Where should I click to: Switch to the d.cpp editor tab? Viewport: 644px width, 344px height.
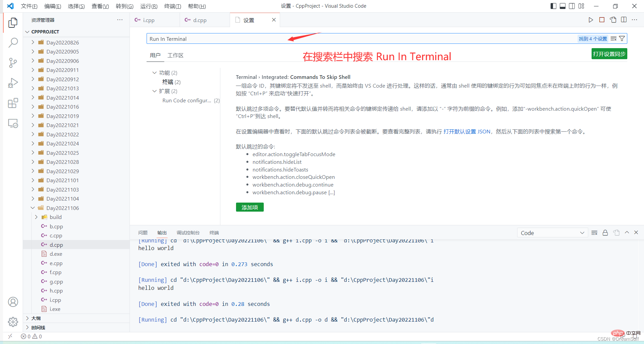click(200, 20)
